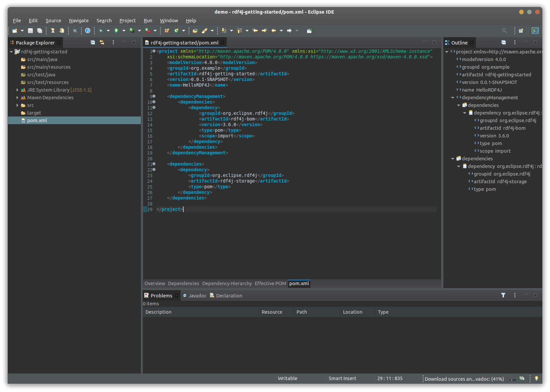Open Download sources progress status

pos(464,379)
